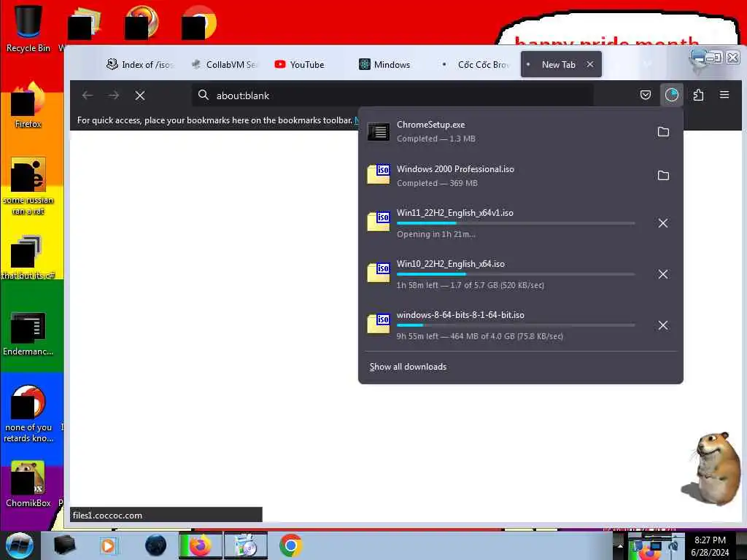
Task: Click the Save to Pocket icon
Action: (645, 95)
